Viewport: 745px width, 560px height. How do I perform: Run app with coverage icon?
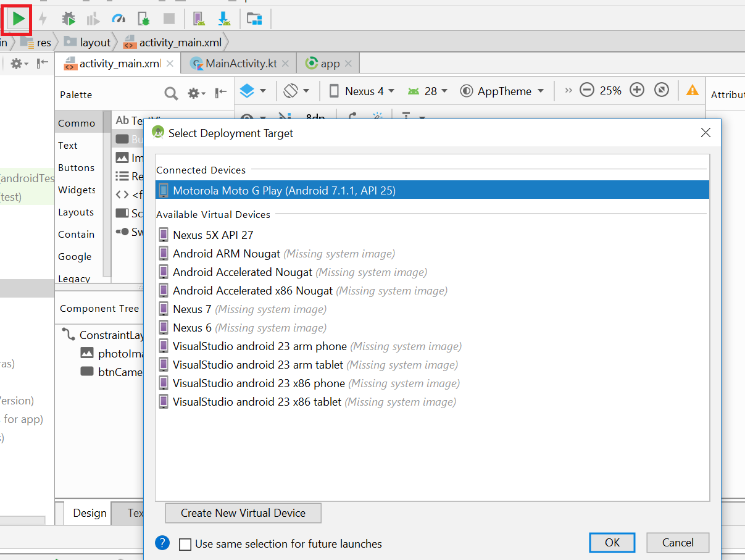click(x=93, y=19)
